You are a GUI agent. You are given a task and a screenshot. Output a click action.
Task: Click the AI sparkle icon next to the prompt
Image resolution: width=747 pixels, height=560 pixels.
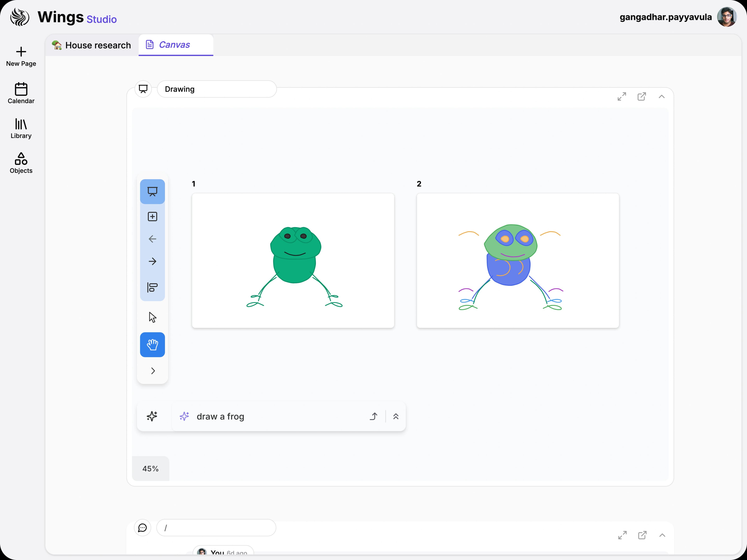[152, 416]
